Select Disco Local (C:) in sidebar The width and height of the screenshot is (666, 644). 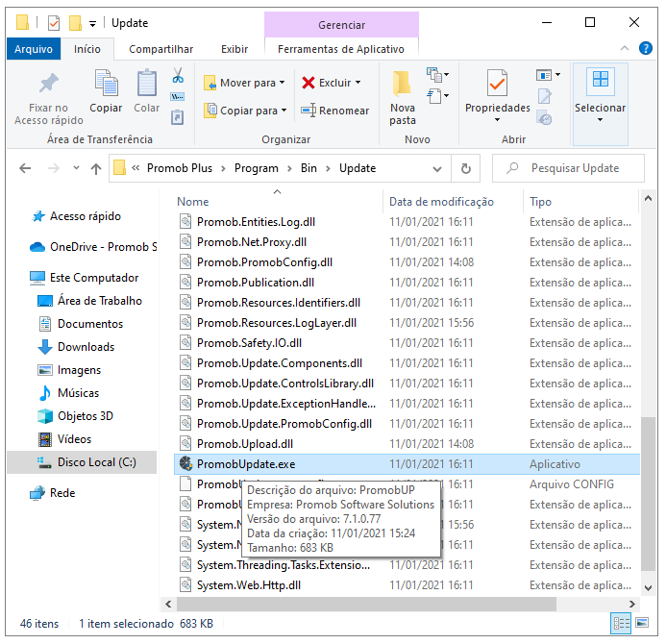click(82, 462)
